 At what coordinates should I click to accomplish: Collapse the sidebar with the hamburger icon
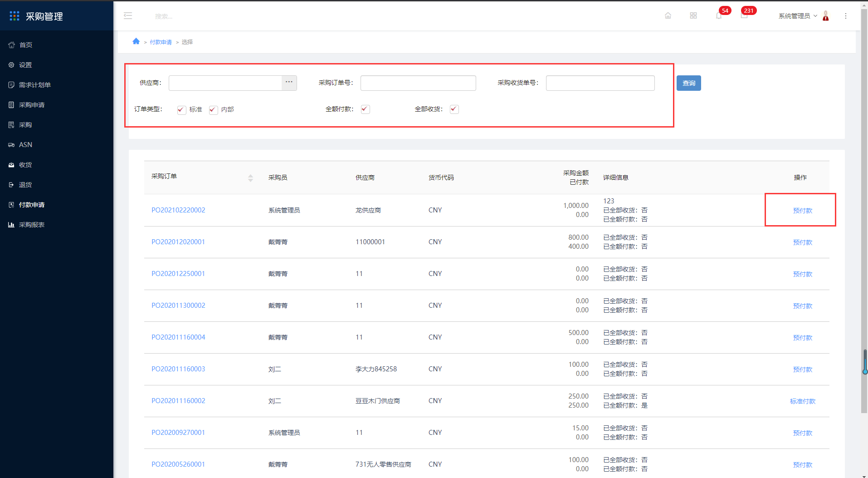point(128,16)
